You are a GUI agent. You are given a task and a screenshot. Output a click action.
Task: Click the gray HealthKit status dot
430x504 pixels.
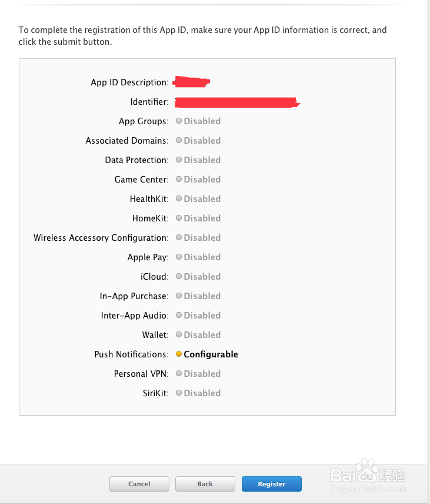pyautogui.click(x=179, y=198)
